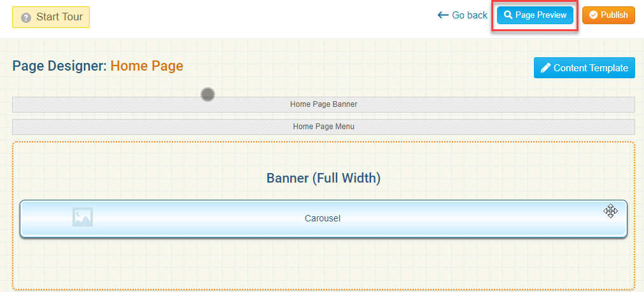This screenshot has width=644, height=292.
Task: Open Page Preview via its text label
Action: click(x=541, y=15)
